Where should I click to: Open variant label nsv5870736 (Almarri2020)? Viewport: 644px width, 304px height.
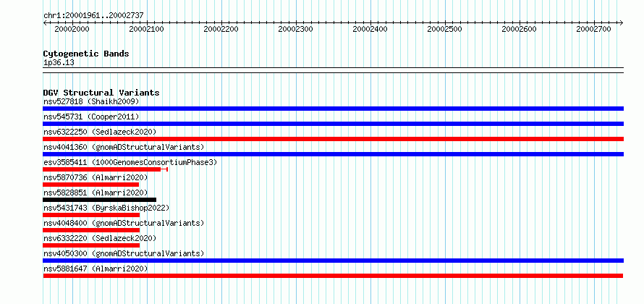(96, 177)
